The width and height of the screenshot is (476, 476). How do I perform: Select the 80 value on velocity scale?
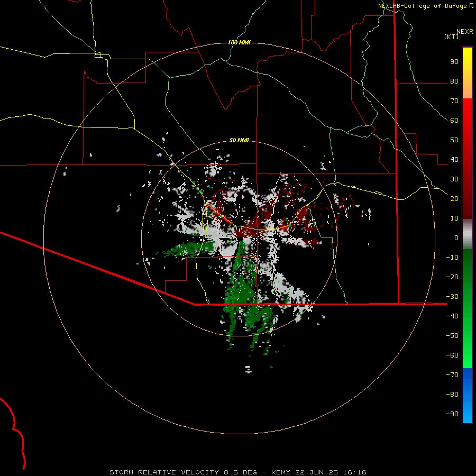click(454, 81)
